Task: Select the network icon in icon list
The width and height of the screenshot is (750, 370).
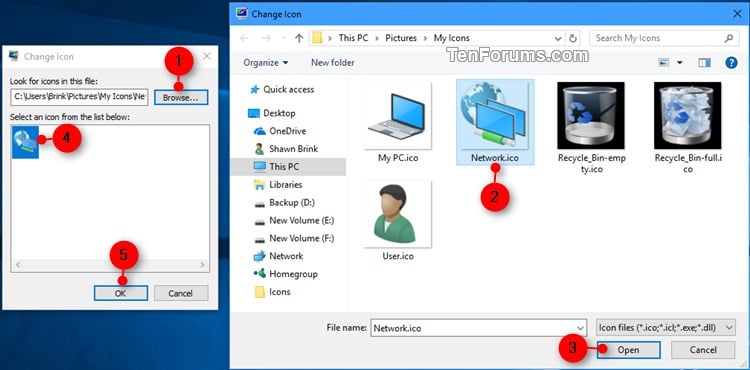Action: (25, 142)
